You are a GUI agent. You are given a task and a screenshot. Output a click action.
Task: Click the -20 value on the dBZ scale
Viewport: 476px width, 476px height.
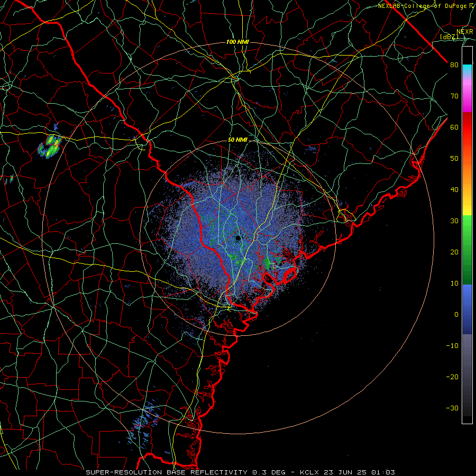[452, 377]
